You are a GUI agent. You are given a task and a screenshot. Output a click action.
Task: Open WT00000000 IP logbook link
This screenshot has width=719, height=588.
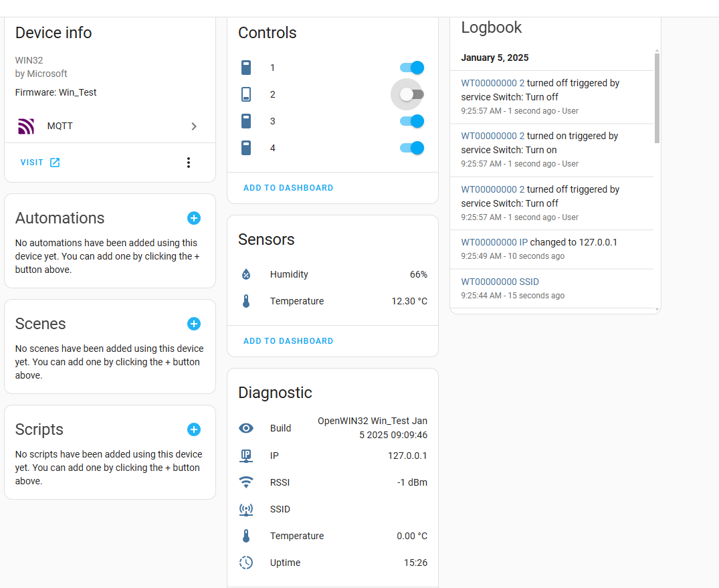(x=494, y=243)
